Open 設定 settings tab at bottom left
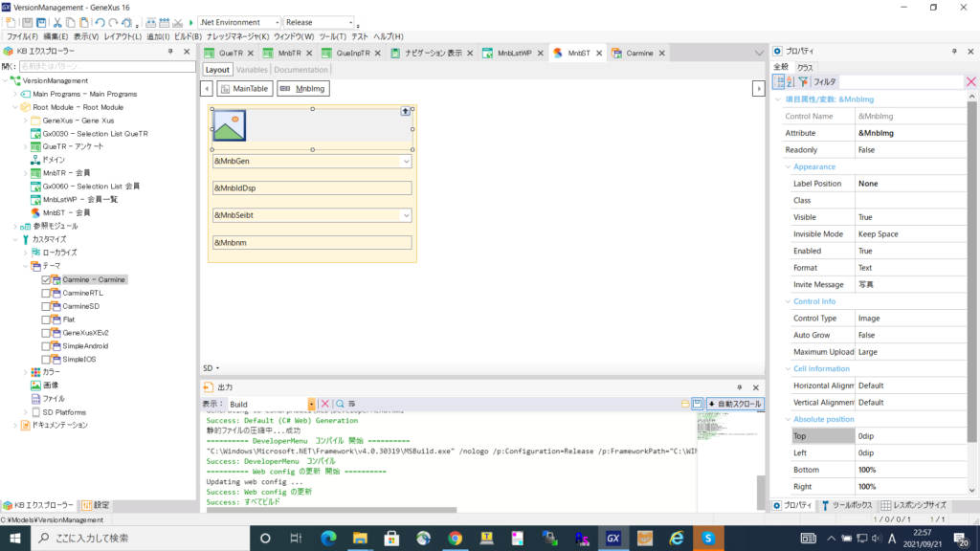This screenshot has width=980, height=551. (96, 505)
